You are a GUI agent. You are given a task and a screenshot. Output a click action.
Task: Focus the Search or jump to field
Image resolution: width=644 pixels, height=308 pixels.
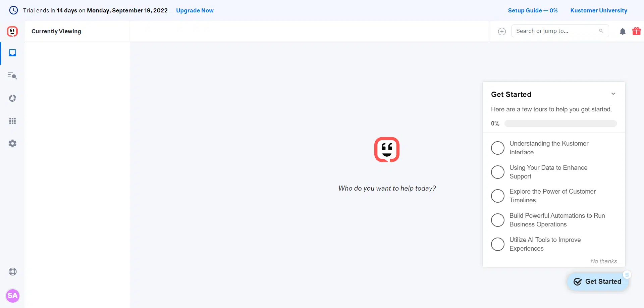[x=560, y=31]
